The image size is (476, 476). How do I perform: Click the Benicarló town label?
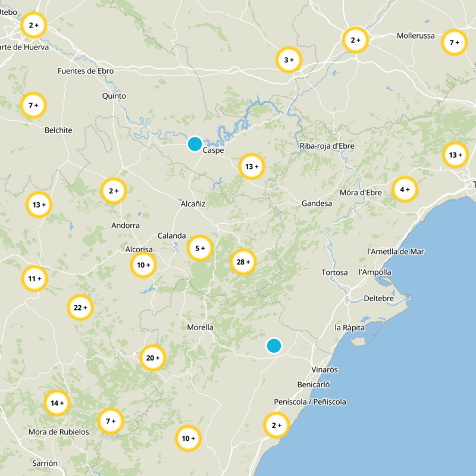(314, 384)
